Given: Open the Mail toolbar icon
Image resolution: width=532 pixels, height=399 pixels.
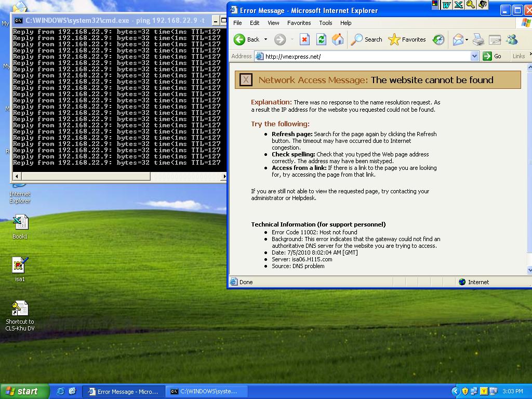Looking at the screenshot, I should [458, 39].
